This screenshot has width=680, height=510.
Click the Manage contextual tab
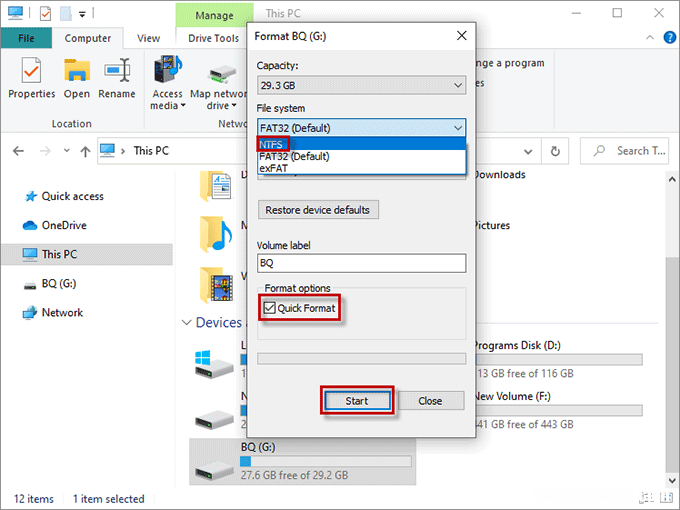pyautogui.click(x=214, y=16)
